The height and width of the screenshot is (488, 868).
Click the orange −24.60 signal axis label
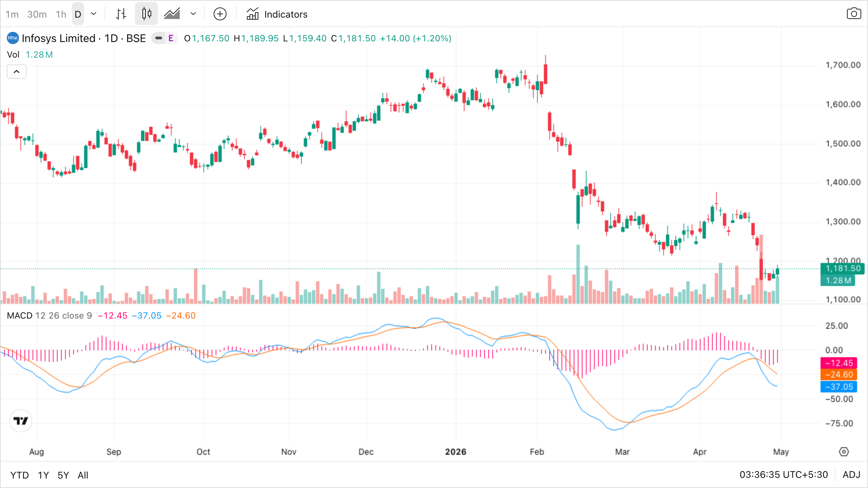click(839, 375)
